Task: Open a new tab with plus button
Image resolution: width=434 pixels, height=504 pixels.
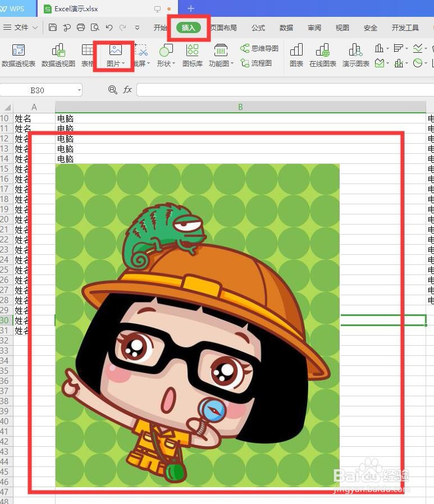Action: 191,8
